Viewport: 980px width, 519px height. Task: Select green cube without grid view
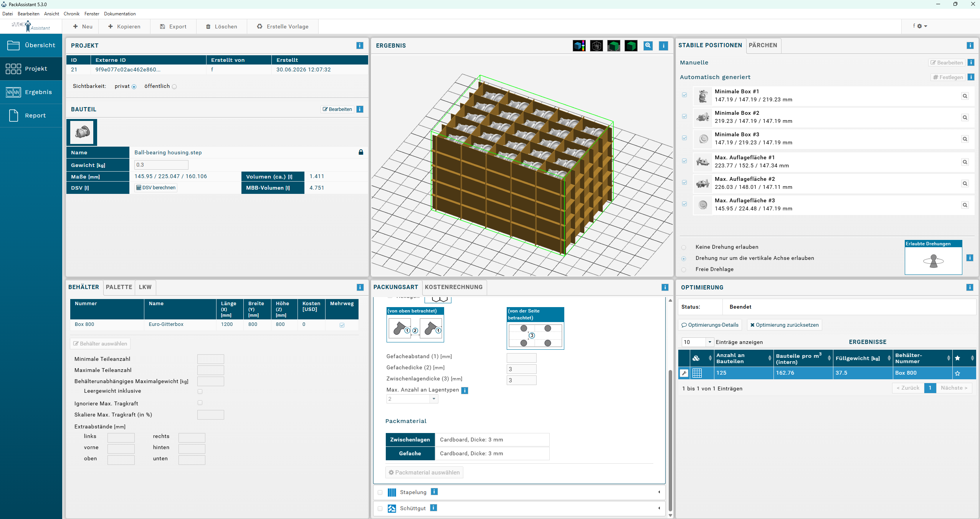pyautogui.click(x=631, y=46)
